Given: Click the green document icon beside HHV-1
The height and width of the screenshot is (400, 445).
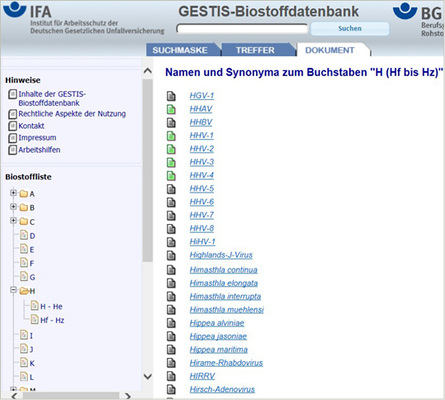Looking at the screenshot, I should (x=171, y=136).
